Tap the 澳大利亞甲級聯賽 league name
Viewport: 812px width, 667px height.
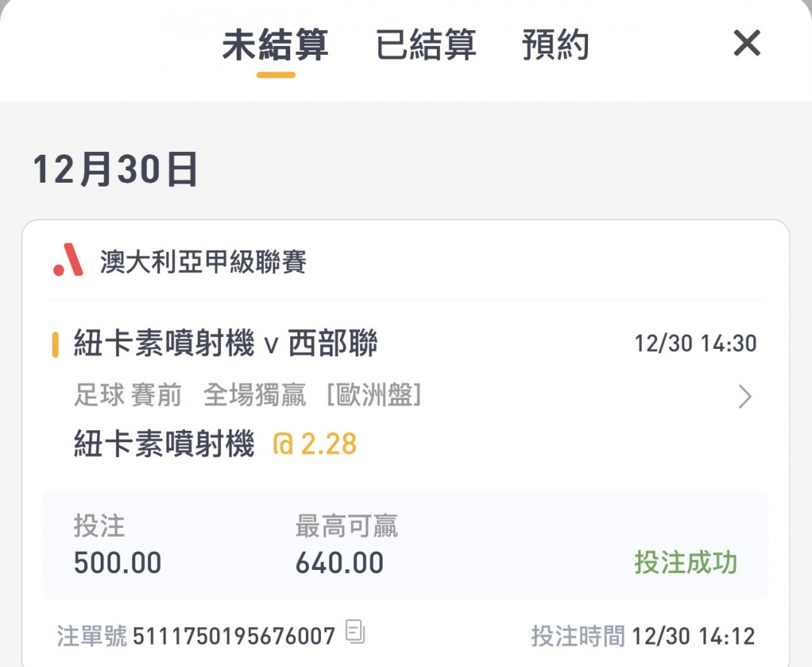[x=203, y=262]
